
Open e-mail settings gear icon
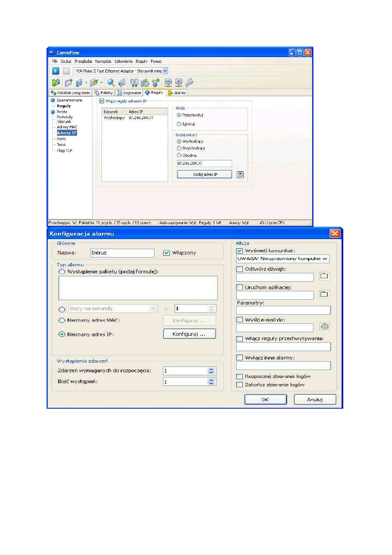(x=325, y=327)
